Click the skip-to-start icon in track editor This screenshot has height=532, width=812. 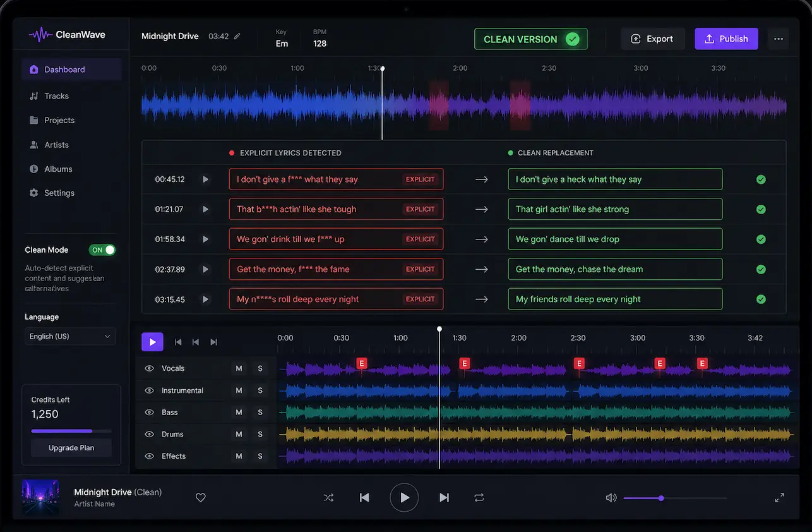pyautogui.click(x=178, y=342)
